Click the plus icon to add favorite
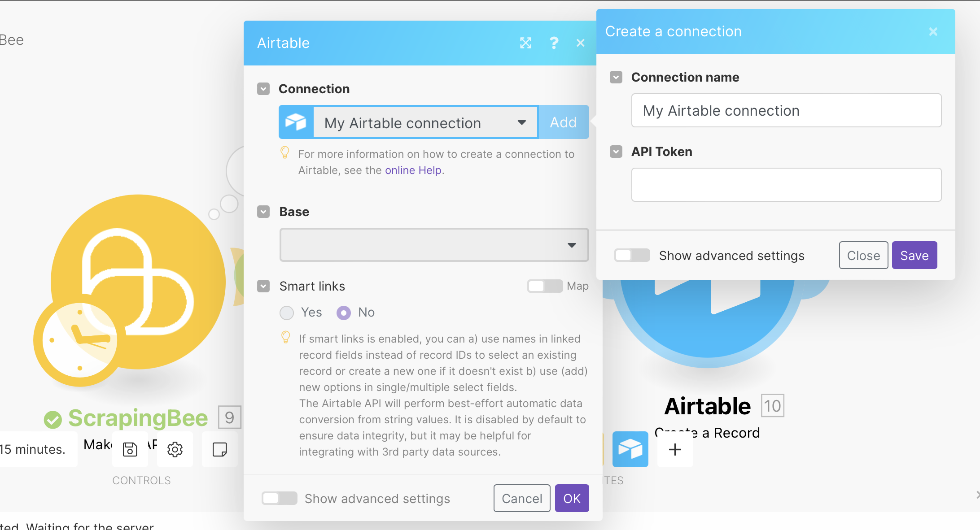The height and width of the screenshot is (530, 980). coord(675,449)
